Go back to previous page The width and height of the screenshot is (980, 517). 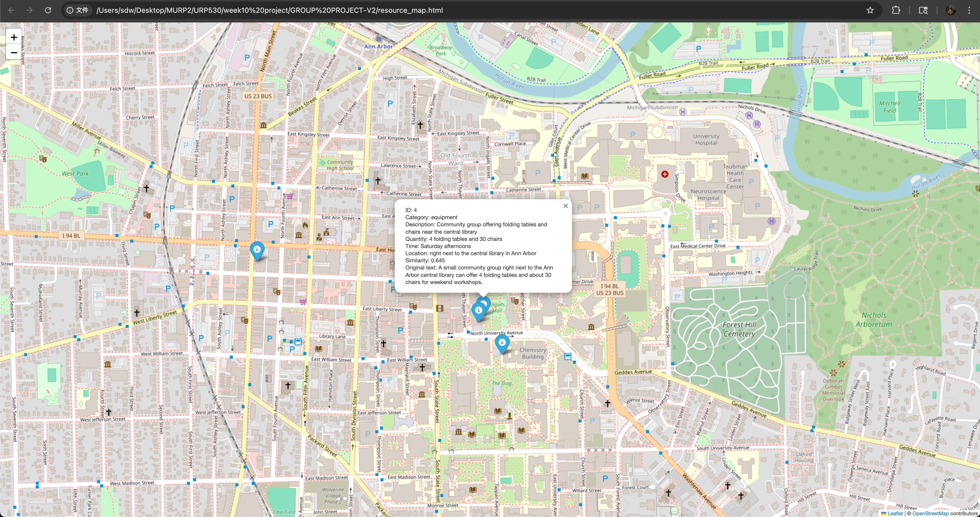click(11, 10)
